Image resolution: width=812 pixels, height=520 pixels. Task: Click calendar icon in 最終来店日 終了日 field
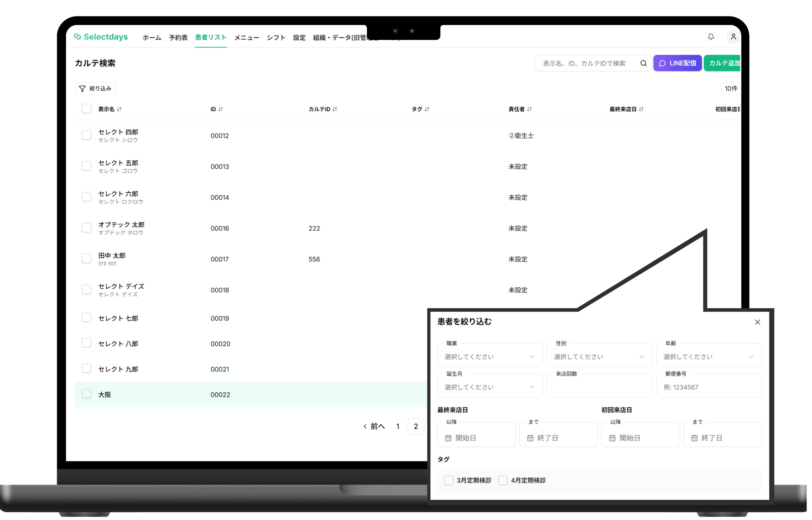pos(530,438)
